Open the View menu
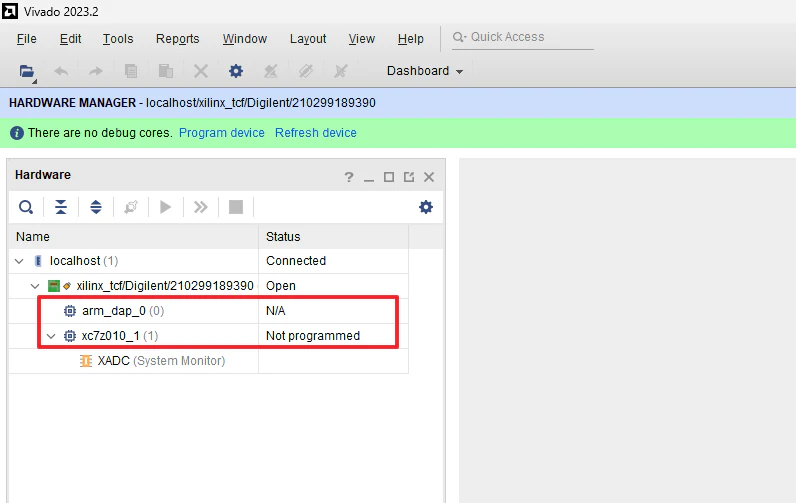Viewport: 796px width, 503px height. tap(361, 39)
